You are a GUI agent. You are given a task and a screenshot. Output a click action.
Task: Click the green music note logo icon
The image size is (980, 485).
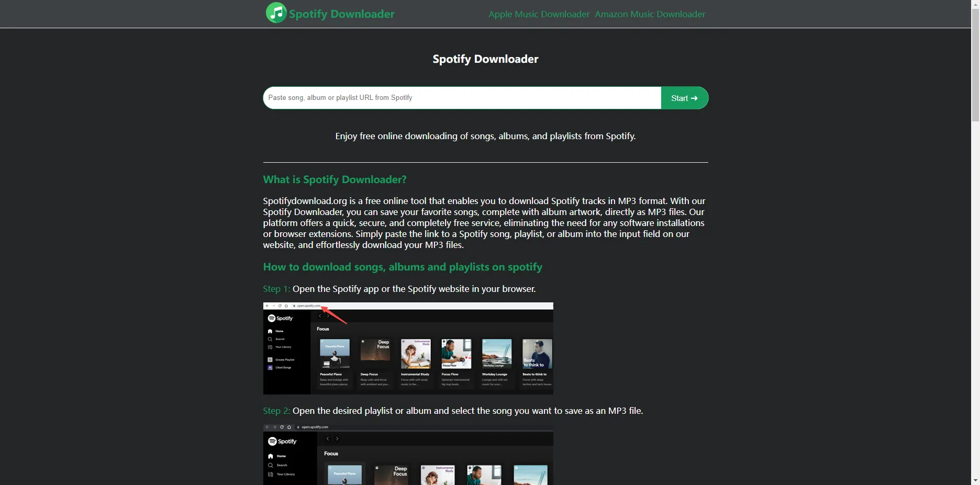pyautogui.click(x=276, y=13)
